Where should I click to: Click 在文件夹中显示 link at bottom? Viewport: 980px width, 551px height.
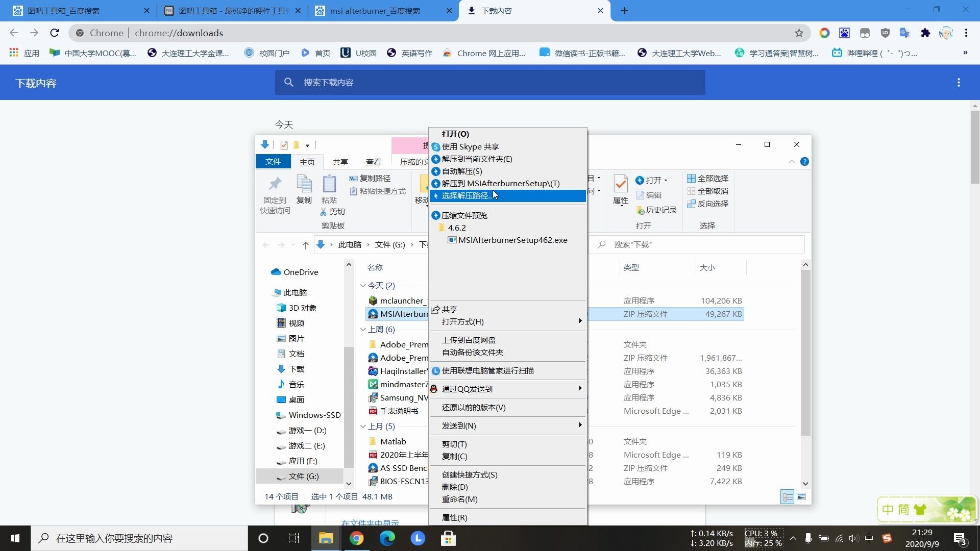pyautogui.click(x=371, y=523)
